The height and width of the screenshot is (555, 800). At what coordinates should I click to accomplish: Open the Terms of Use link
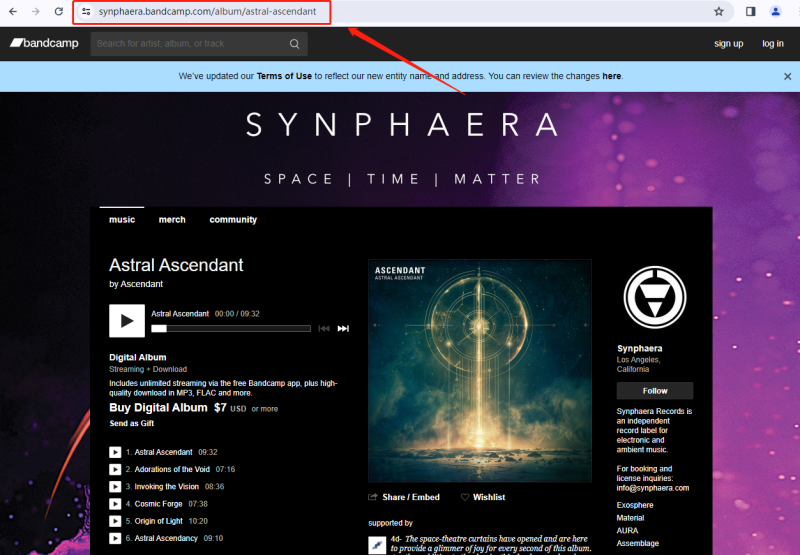click(284, 76)
